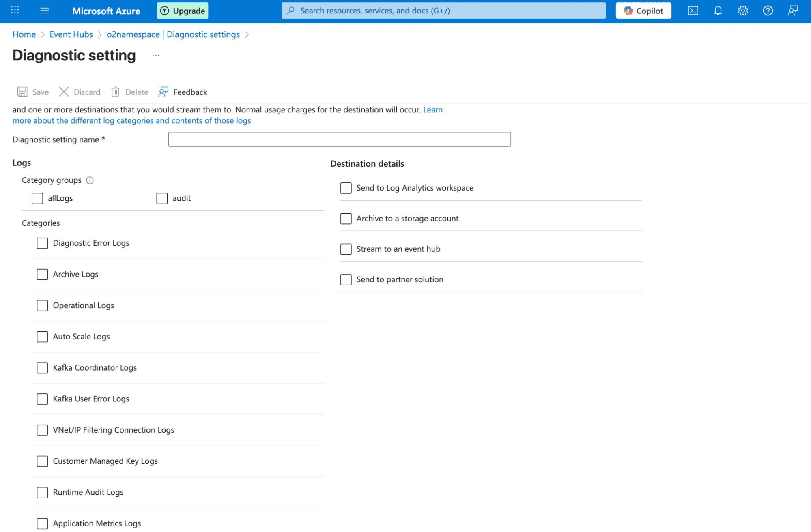Image resolution: width=811 pixels, height=532 pixels.
Task: Check Stream to an event hub
Action: click(x=346, y=249)
